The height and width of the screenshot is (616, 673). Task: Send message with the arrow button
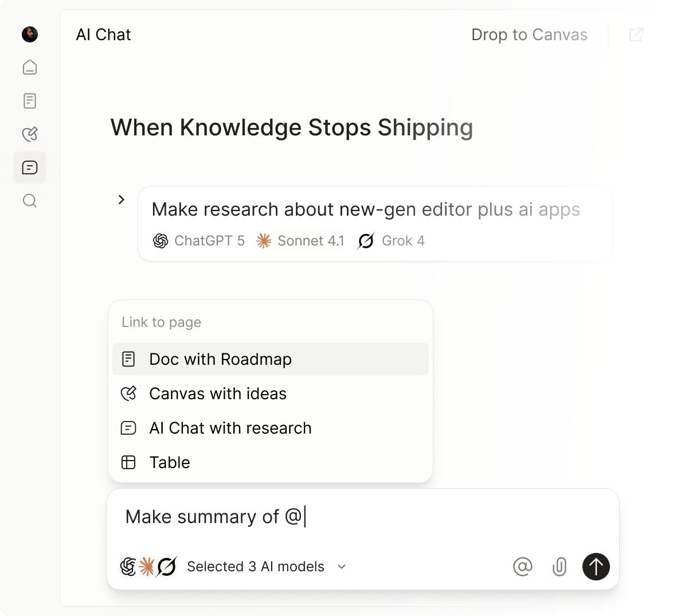pos(596,567)
